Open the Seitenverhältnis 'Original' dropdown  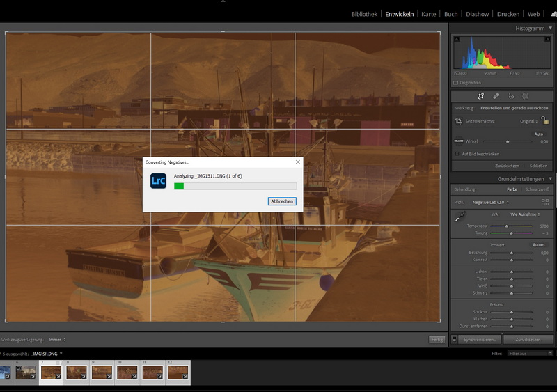click(x=530, y=121)
